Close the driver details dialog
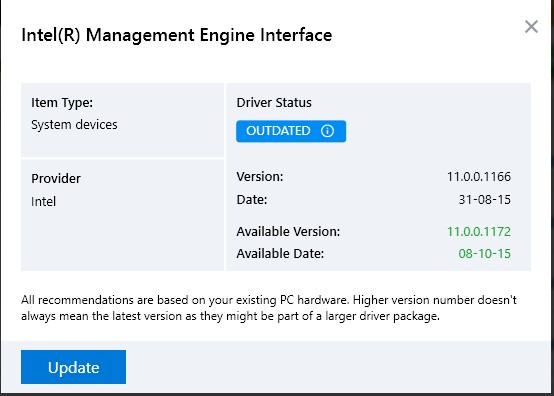 point(531,26)
